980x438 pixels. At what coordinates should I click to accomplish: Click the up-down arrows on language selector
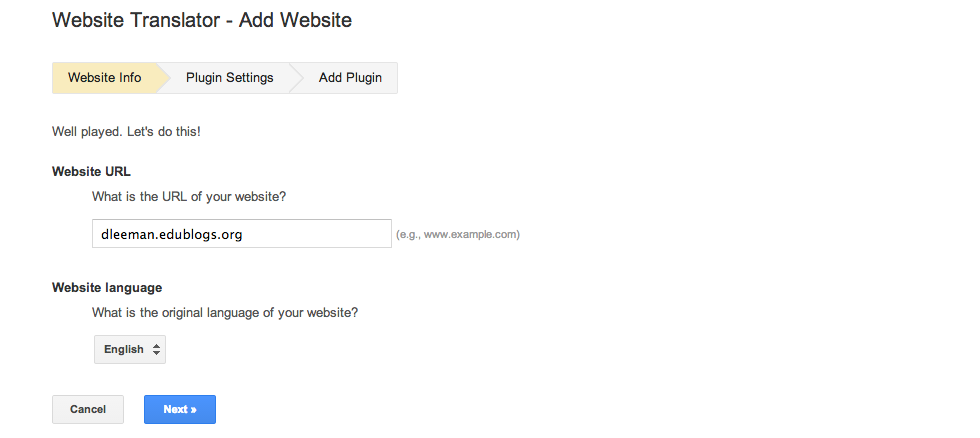(155, 350)
